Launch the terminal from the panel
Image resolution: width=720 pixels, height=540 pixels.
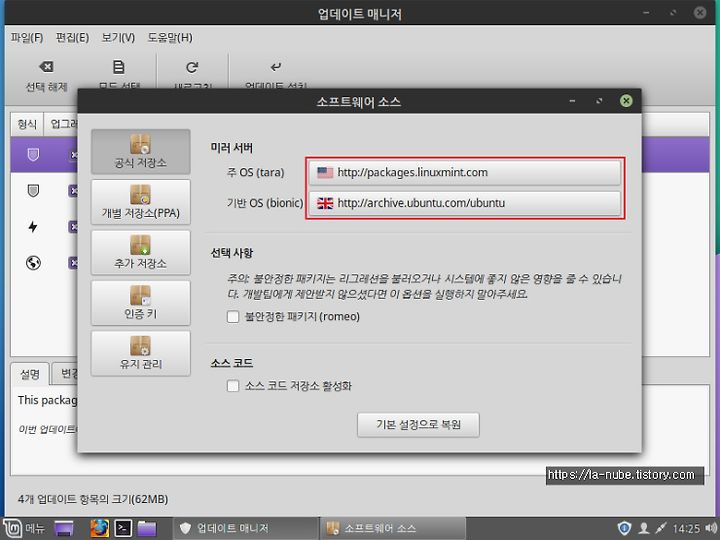[123, 529]
